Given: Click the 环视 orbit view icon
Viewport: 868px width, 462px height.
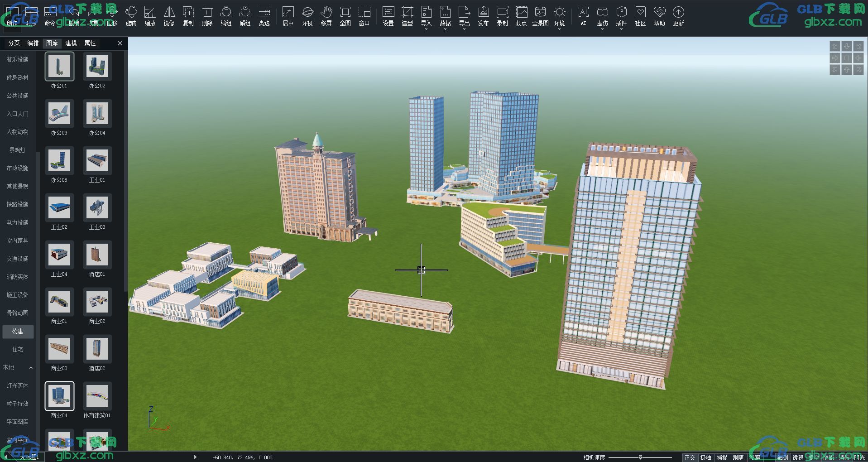Looking at the screenshot, I should click(x=307, y=16).
